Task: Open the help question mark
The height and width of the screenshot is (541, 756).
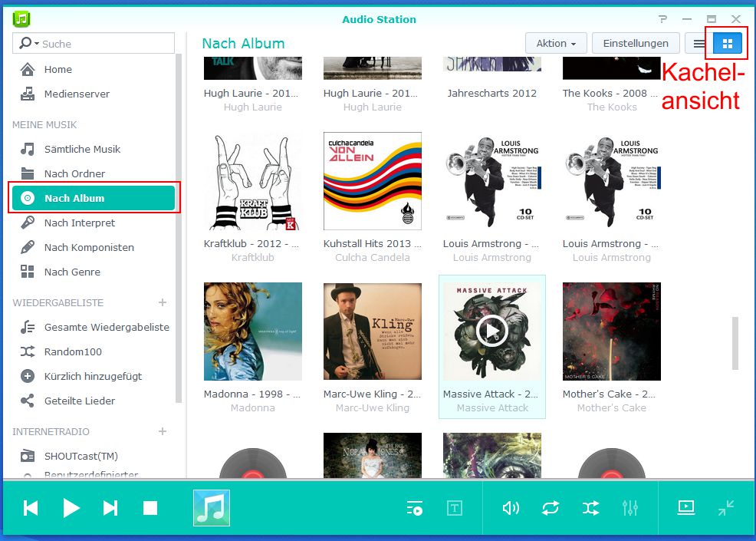Action: coord(663,19)
